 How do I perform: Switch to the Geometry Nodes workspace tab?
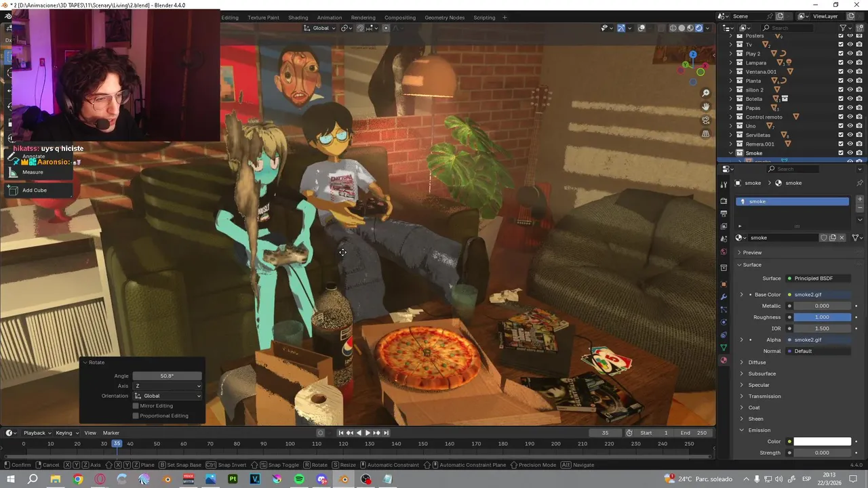tap(445, 18)
